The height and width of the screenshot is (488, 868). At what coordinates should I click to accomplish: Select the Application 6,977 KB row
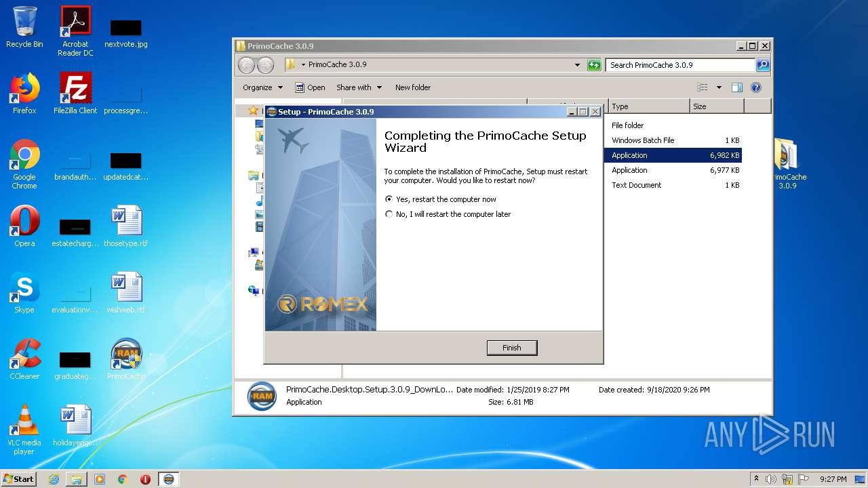(673, 170)
